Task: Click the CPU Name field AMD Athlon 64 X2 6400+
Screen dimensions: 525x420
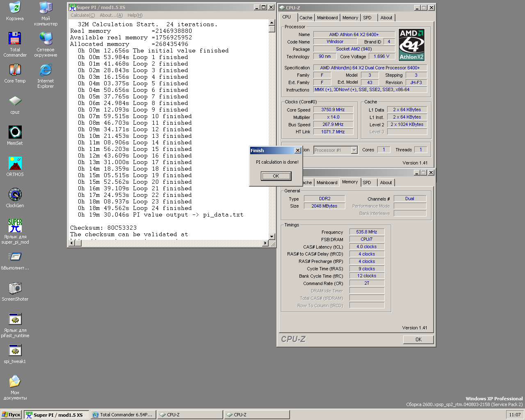Action: pyautogui.click(x=354, y=34)
